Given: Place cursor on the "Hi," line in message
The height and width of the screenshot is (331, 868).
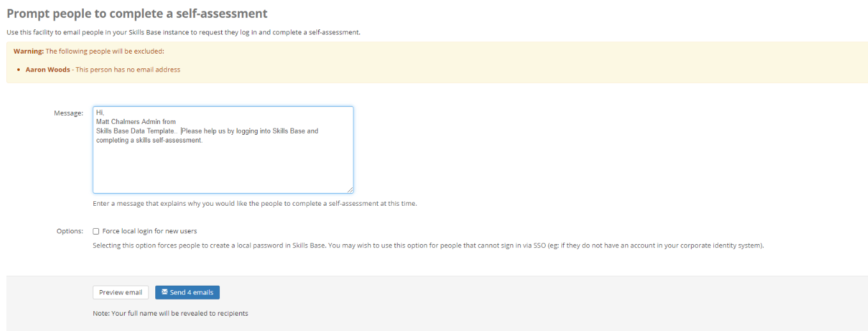Looking at the screenshot, I should pos(100,112).
